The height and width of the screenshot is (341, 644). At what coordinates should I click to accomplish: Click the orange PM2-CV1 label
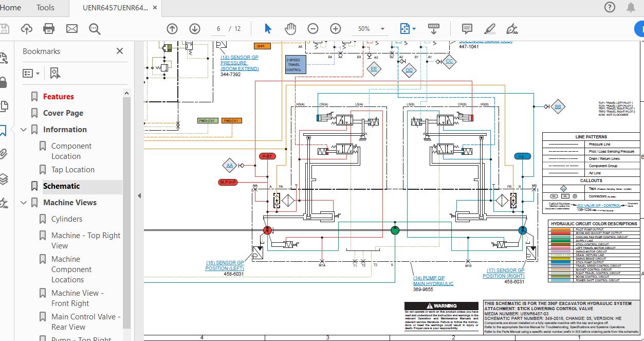tap(231, 120)
